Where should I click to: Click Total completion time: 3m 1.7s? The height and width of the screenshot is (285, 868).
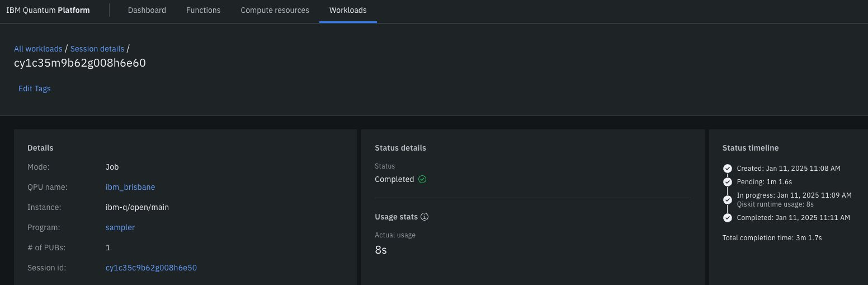pyautogui.click(x=772, y=237)
